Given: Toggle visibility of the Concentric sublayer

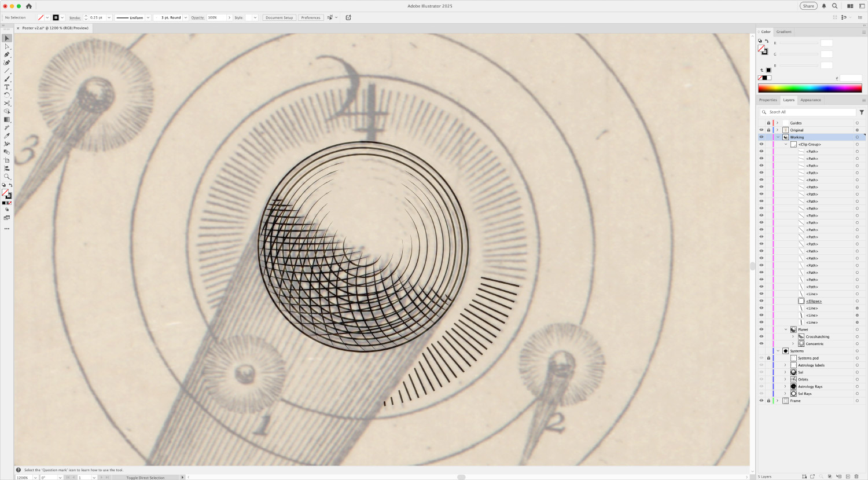Looking at the screenshot, I should click(x=762, y=343).
